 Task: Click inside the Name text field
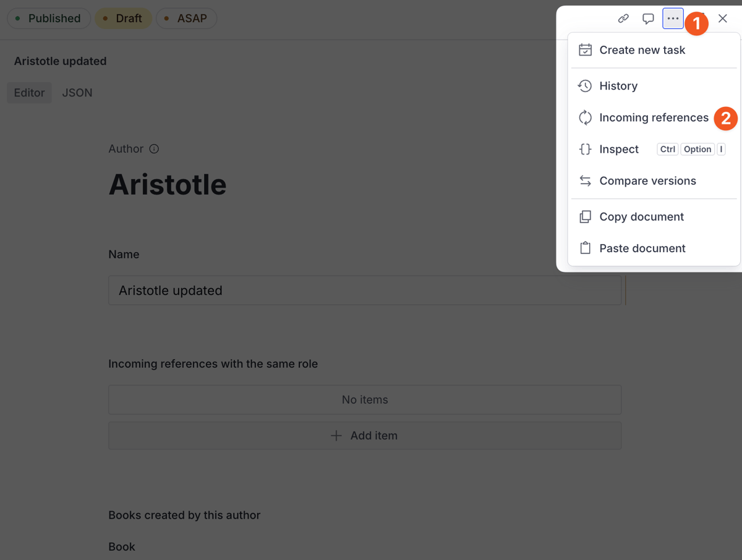tap(365, 290)
